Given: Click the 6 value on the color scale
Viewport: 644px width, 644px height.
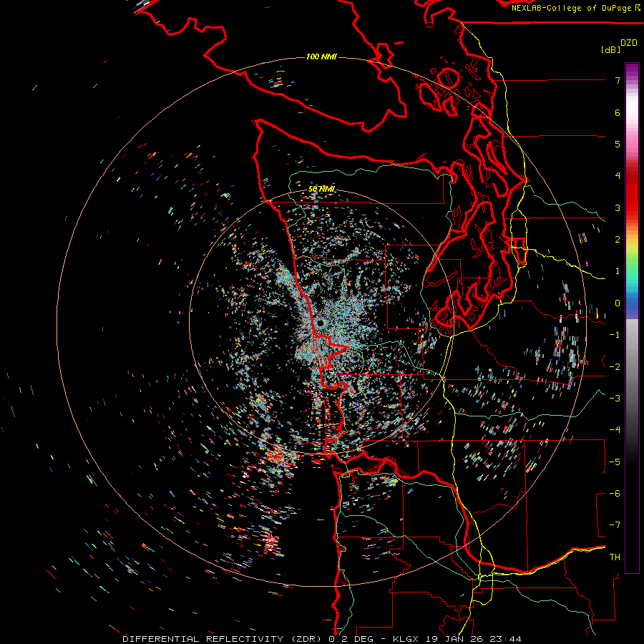Looking at the screenshot, I should click(x=618, y=112).
